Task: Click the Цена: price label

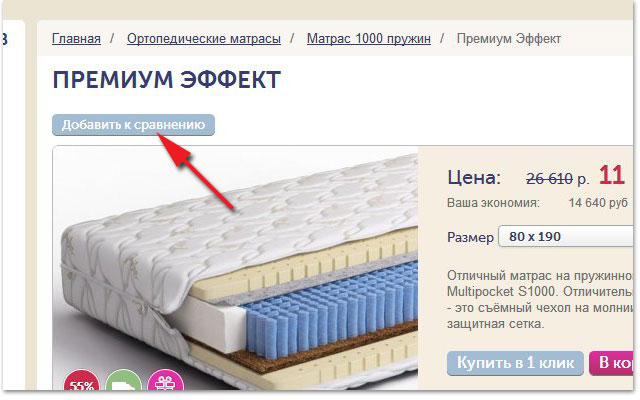Action: coord(474,178)
